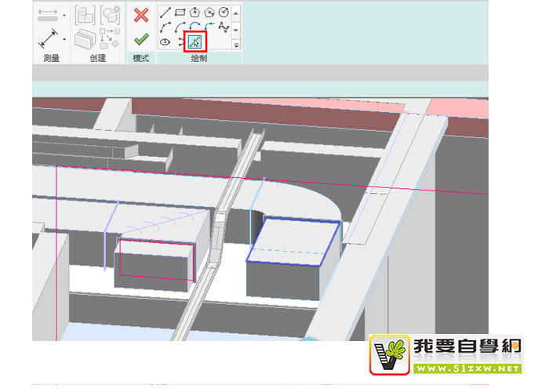
Task: Select the Spline draw tool
Action: [x=224, y=26]
